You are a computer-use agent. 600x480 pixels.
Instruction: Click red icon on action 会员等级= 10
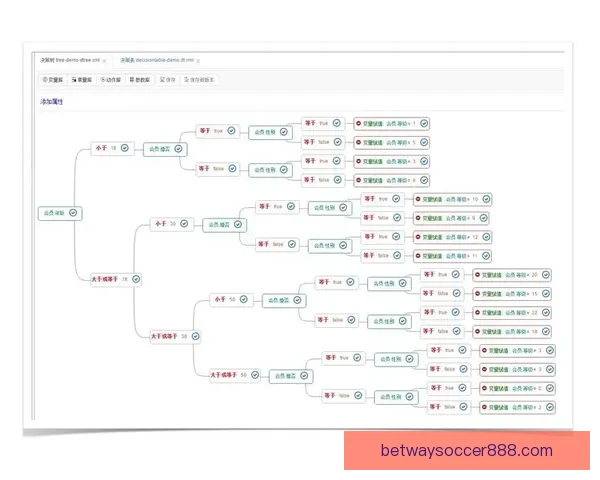(418, 199)
